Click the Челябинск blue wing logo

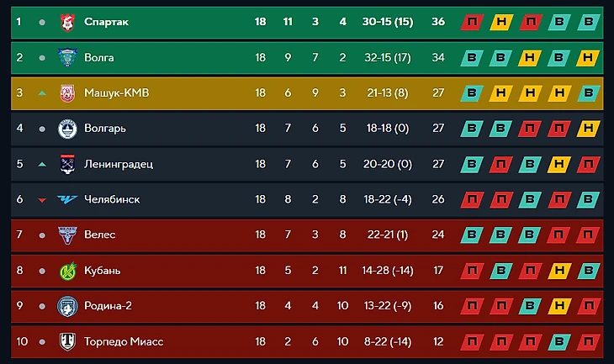click(x=67, y=199)
